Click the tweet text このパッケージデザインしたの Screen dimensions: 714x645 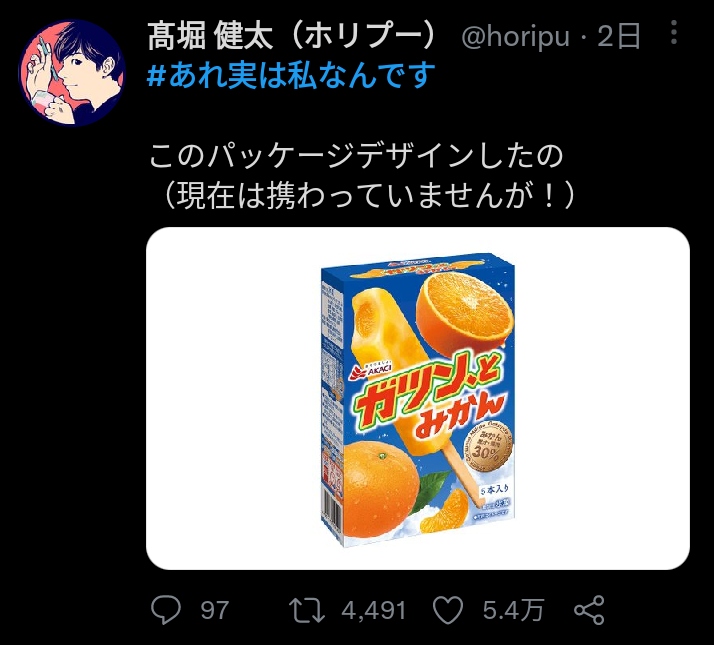click(x=357, y=156)
